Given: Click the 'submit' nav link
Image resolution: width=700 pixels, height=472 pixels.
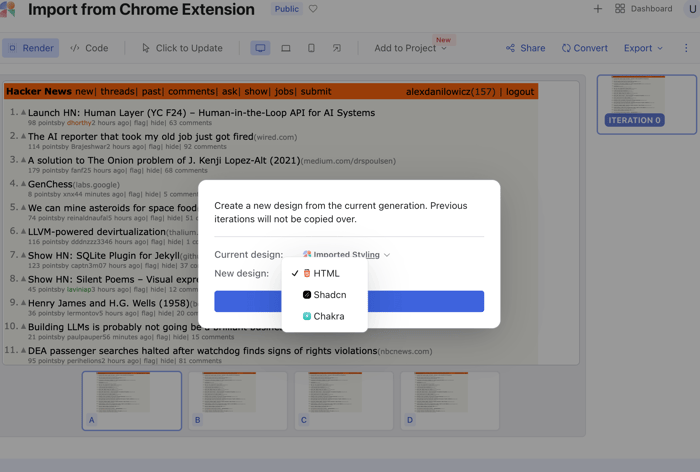Looking at the screenshot, I should (316, 92).
